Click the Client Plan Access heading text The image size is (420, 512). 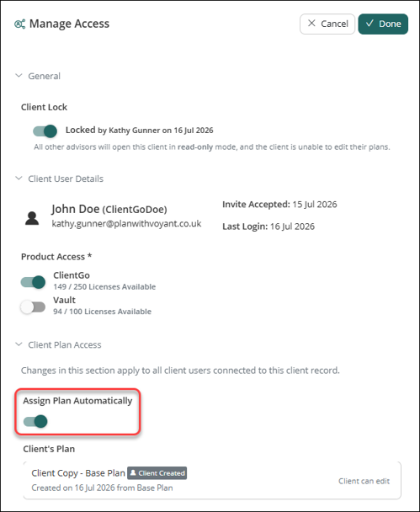click(65, 344)
